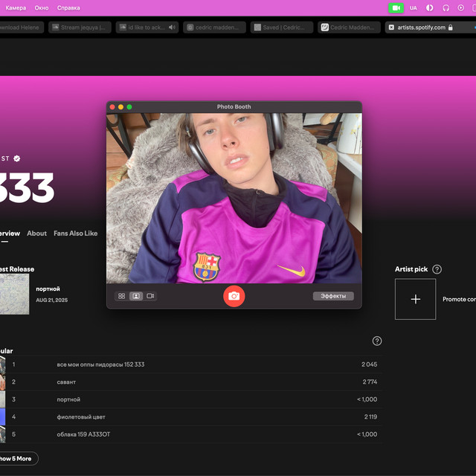
Task: Open the Окно menu
Action: [x=42, y=7]
